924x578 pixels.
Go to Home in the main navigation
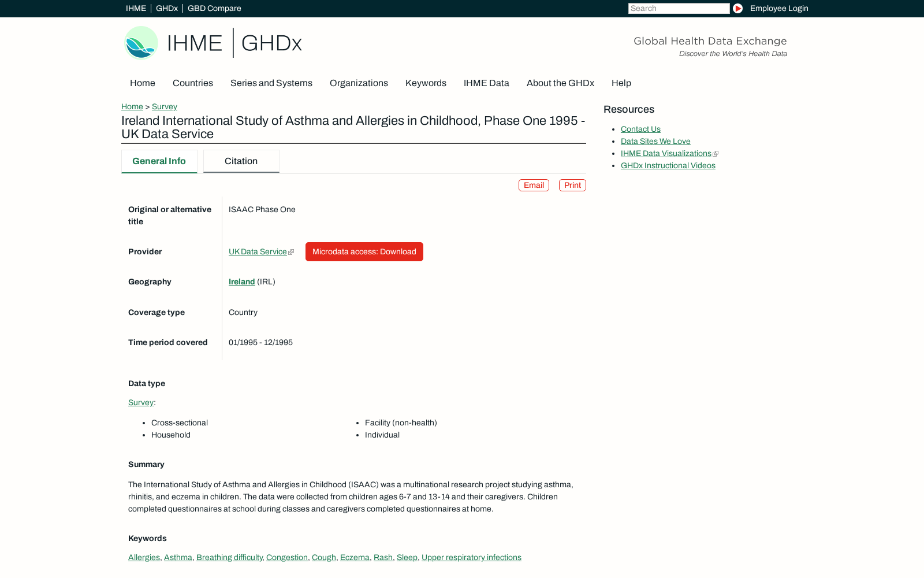pos(143,83)
